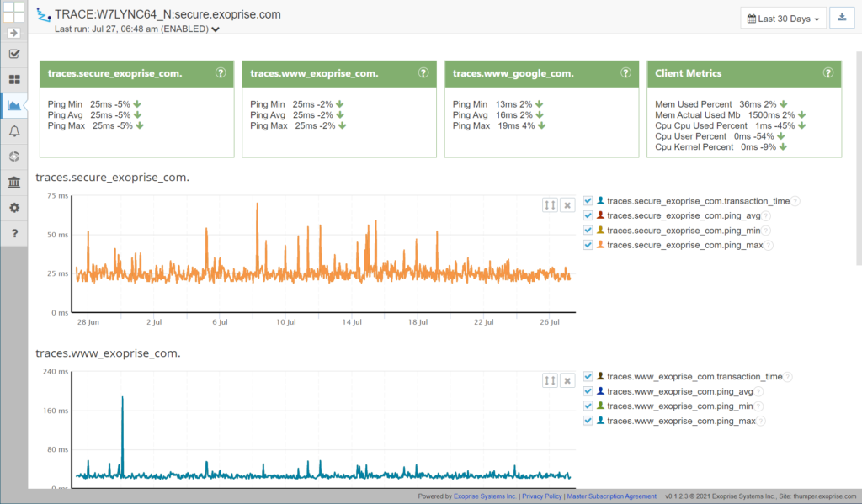The width and height of the screenshot is (862, 504).
Task: Open help for secure_exoprise_com.ping_min legend
Action: pos(766,231)
